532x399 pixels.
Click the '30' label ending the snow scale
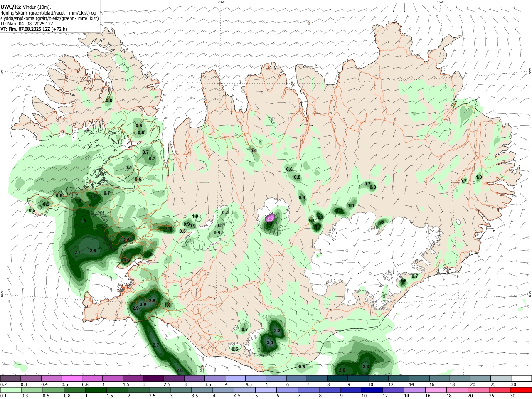click(x=513, y=384)
